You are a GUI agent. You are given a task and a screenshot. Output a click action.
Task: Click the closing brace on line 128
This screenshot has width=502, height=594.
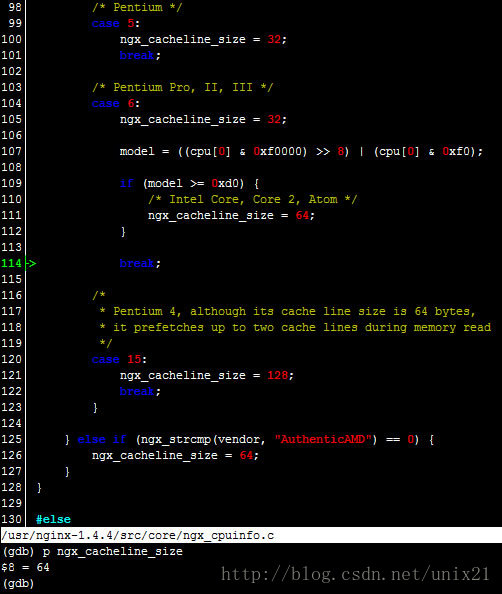pyautogui.click(x=39, y=488)
